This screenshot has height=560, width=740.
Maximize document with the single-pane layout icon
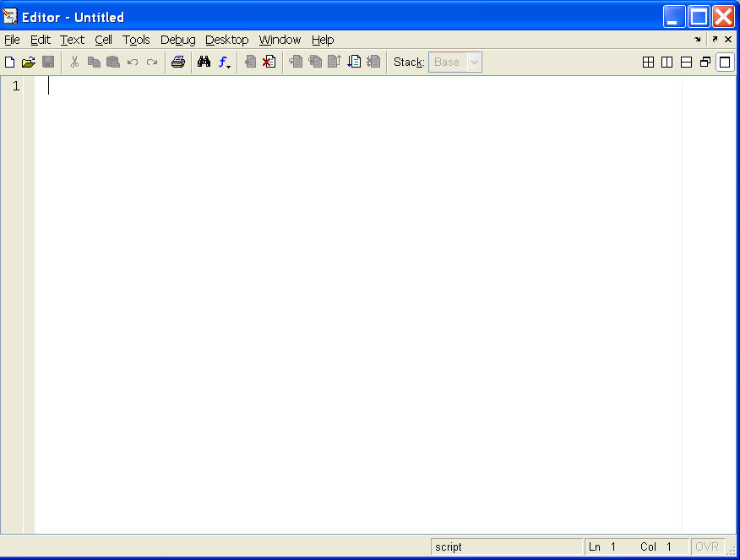tap(725, 63)
